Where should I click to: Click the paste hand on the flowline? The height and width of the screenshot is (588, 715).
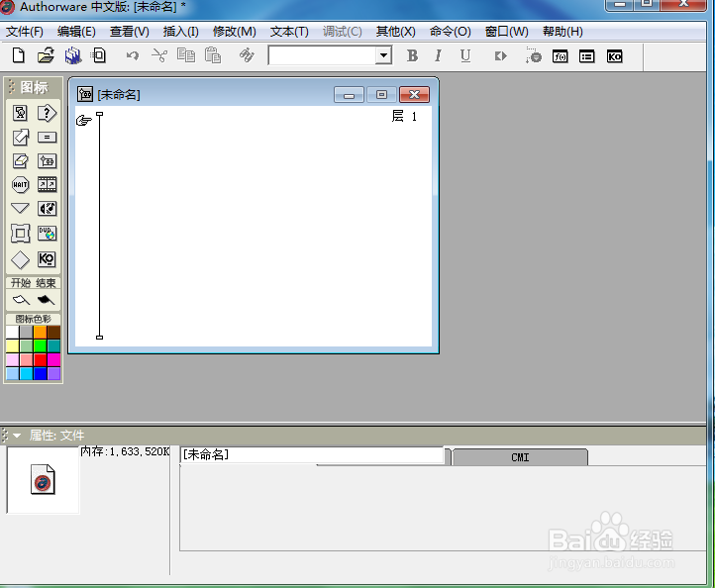coord(84,121)
